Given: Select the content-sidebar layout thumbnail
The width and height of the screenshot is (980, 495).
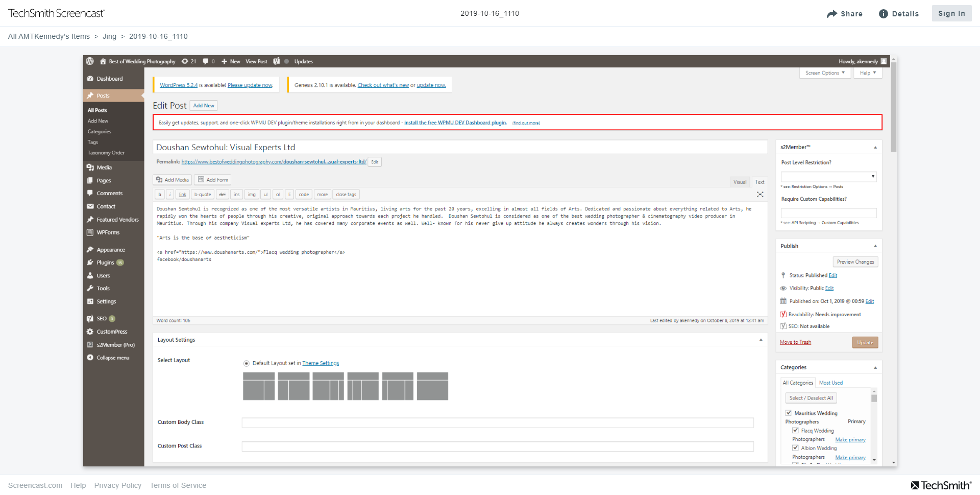Looking at the screenshot, I should (x=259, y=386).
